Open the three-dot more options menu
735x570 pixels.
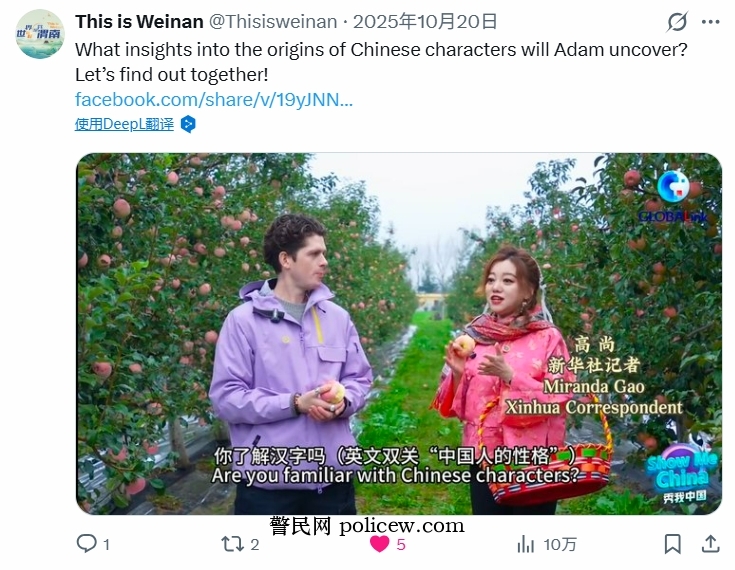click(x=711, y=22)
